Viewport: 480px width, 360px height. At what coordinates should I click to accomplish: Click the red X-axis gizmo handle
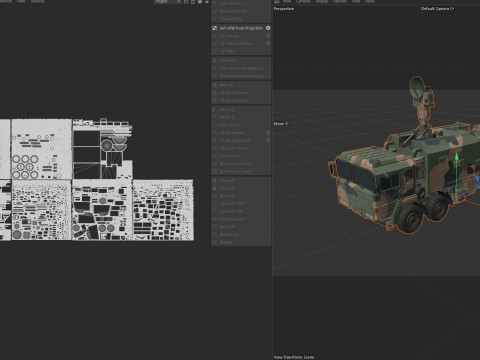coord(472,169)
